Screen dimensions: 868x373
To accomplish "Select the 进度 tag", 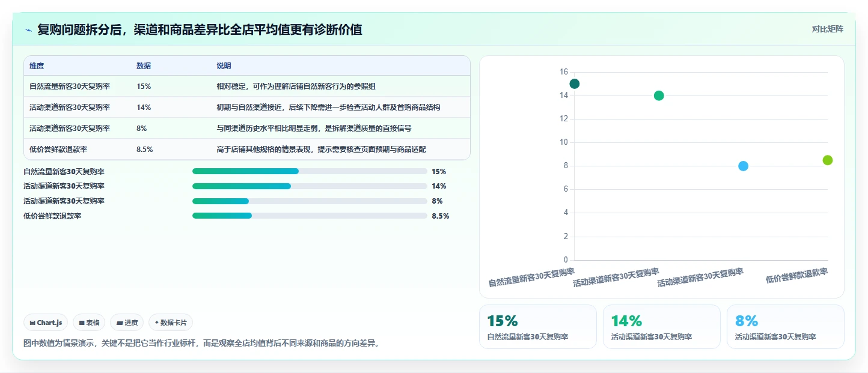I will (x=127, y=323).
